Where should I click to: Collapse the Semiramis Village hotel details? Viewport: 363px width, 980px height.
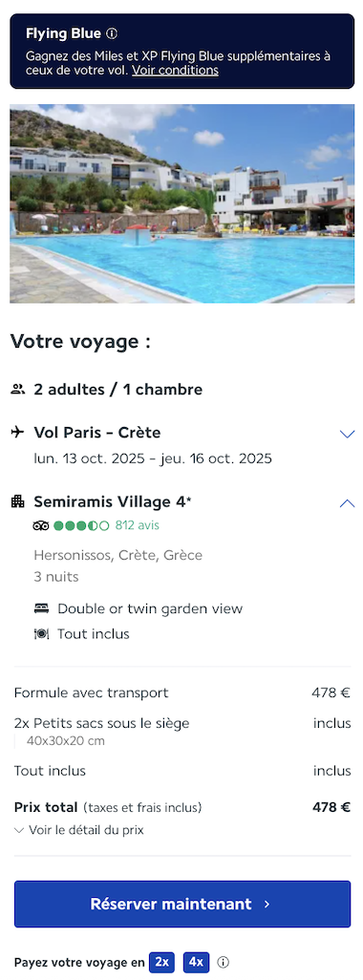[347, 503]
